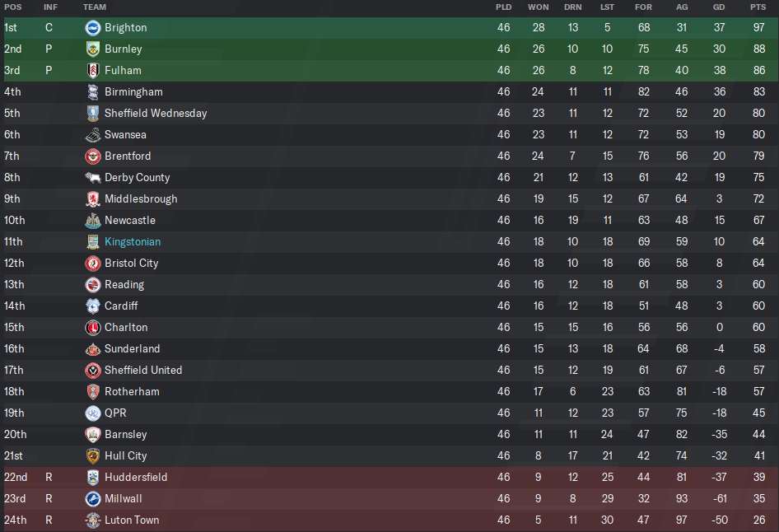Open the Kingstonian team link
Viewport: 779px width, 532px height.
click(x=133, y=241)
